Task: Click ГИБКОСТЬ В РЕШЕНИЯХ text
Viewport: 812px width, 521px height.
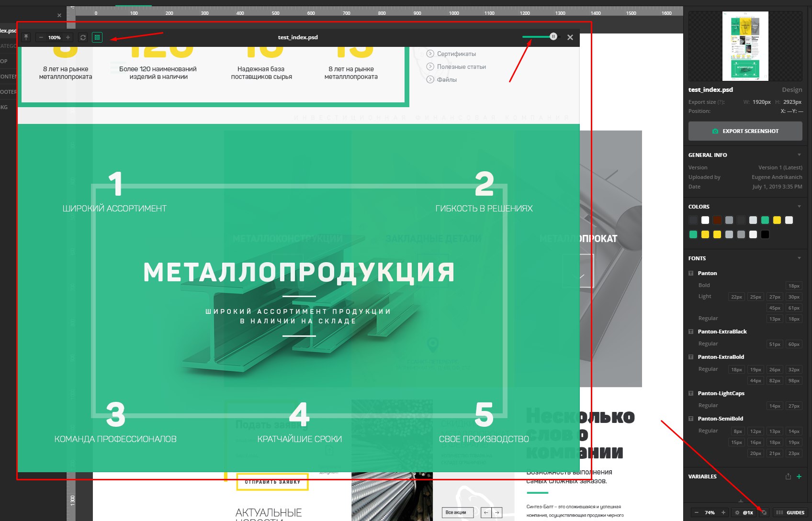Action: click(484, 209)
